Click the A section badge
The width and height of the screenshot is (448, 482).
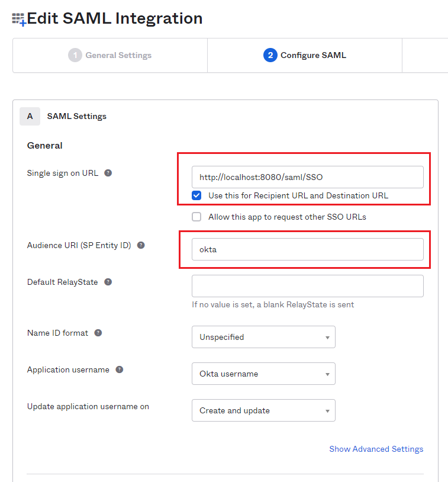click(x=30, y=116)
